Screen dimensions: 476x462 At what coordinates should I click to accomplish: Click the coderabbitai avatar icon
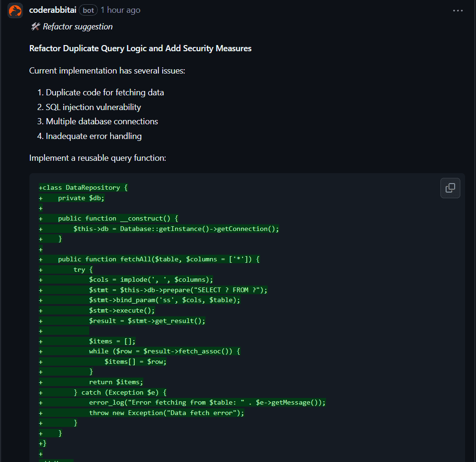coord(15,10)
